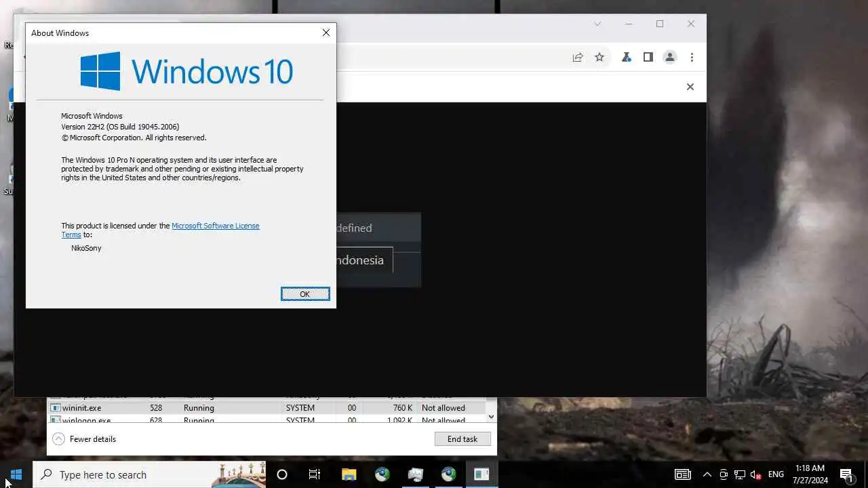Viewport: 868px width, 488px height.
Task: Collapse Task Manager with Fewer details
Action: 85,439
